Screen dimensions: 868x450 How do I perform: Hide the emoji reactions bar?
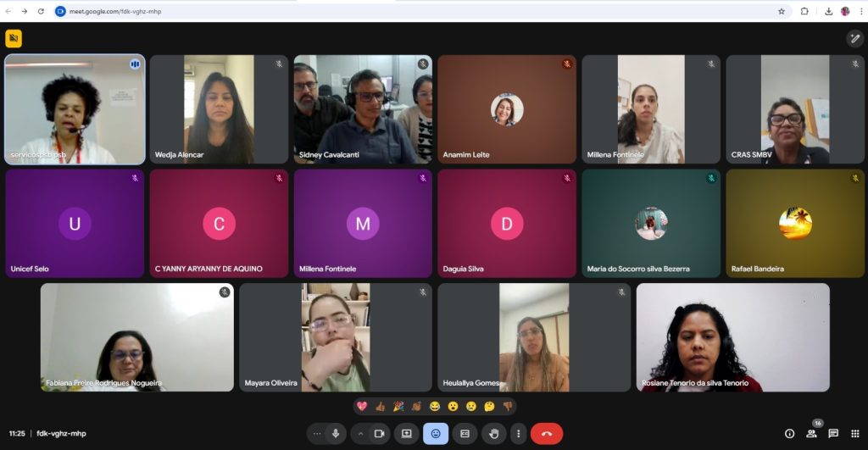pos(436,433)
